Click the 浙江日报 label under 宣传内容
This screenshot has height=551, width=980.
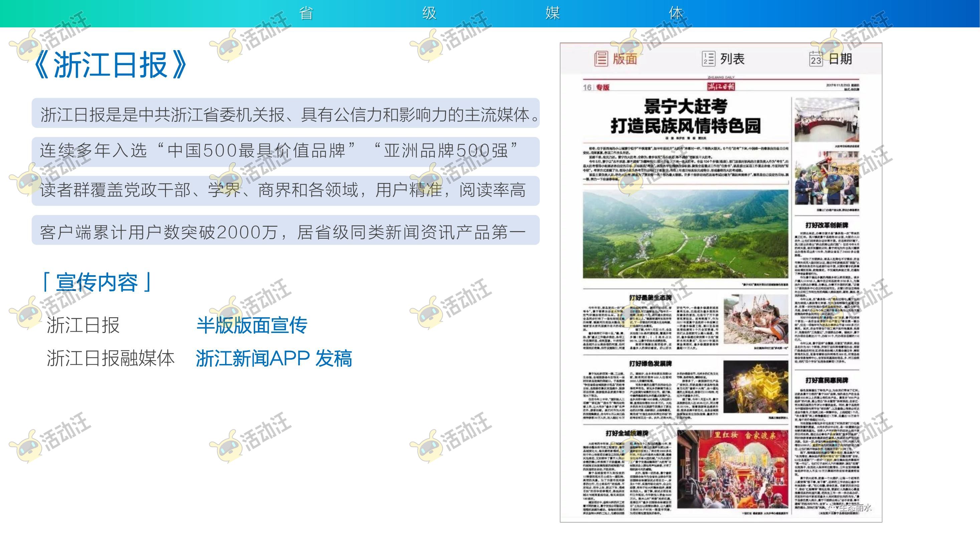[x=83, y=326]
